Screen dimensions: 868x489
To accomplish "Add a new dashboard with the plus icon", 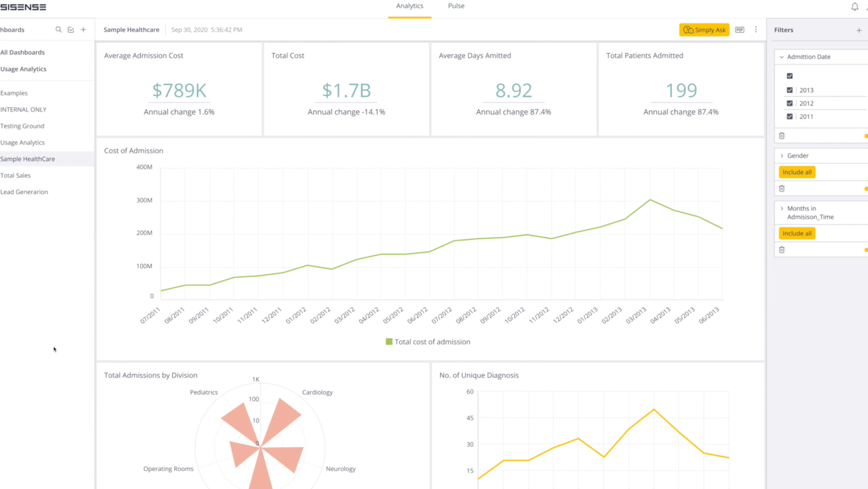I will (x=83, y=29).
